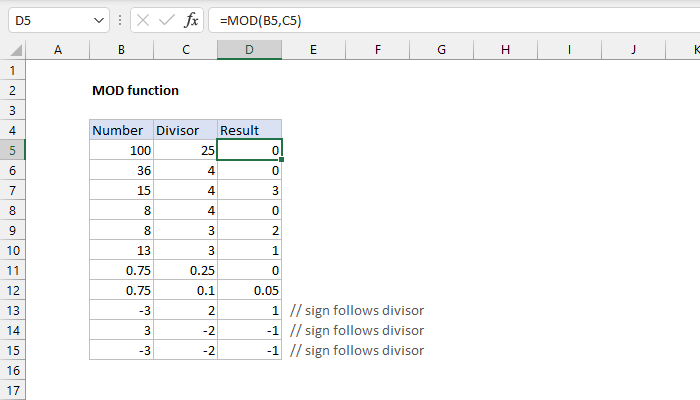This screenshot has width=700, height=400.
Task: Select column F header
Action: [378, 50]
